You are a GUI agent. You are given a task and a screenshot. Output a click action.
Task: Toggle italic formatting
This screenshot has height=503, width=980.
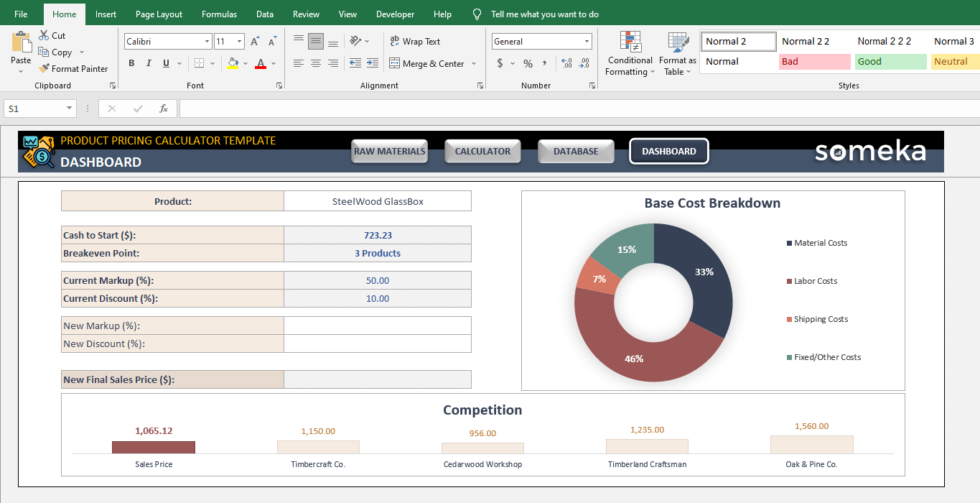(149, 63)
